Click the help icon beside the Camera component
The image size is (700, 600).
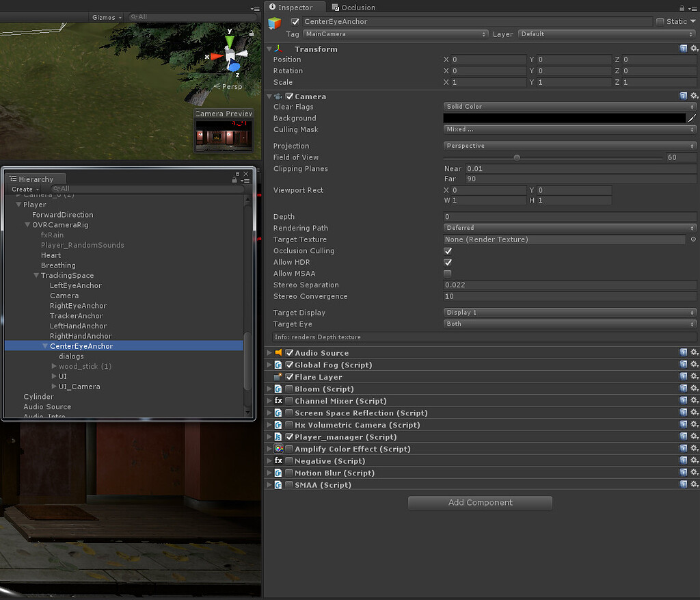pos(683,96)
